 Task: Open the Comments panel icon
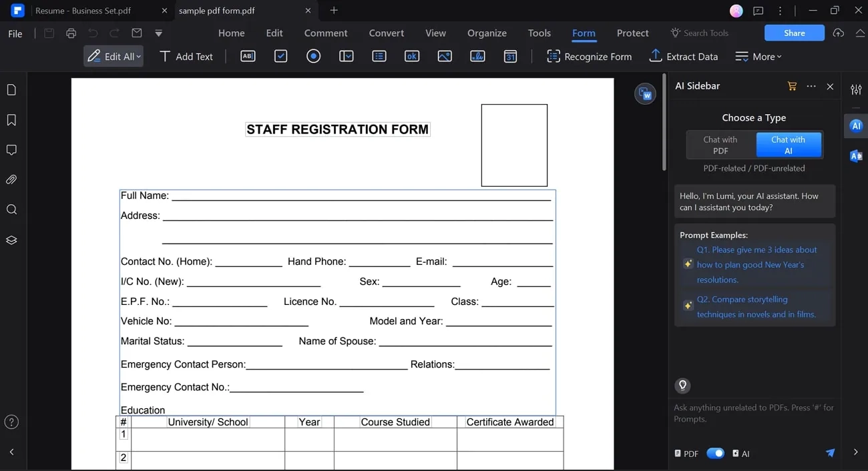coord(11,150)
